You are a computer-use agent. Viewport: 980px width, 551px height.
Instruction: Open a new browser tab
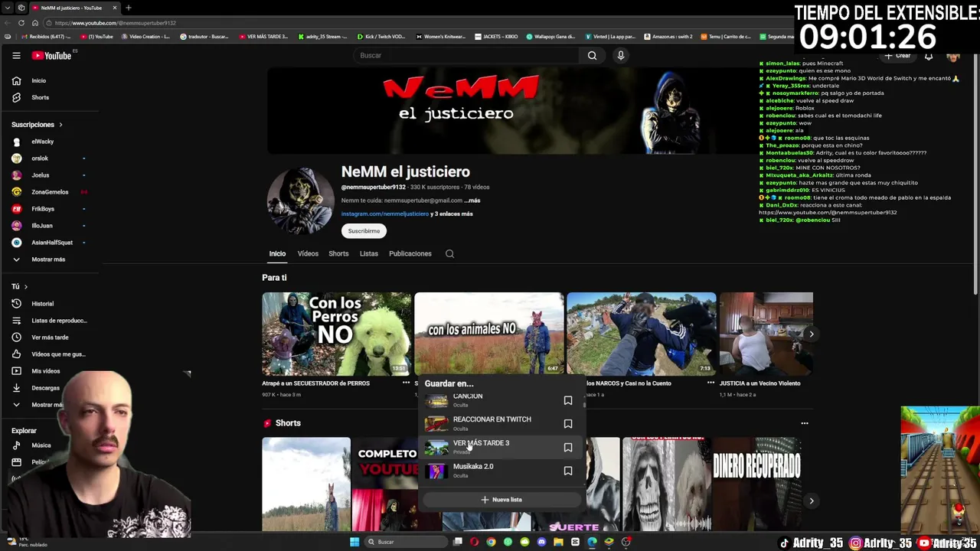pyautogui.click(x=129, y=8)
